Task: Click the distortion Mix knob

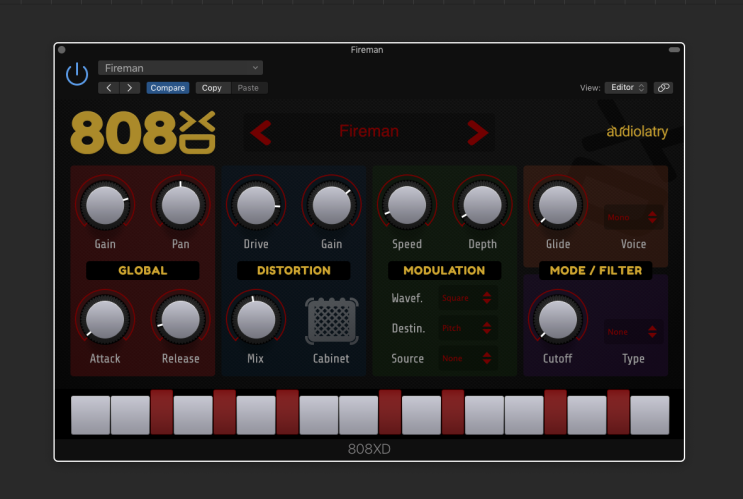Action: coord(256,320)
